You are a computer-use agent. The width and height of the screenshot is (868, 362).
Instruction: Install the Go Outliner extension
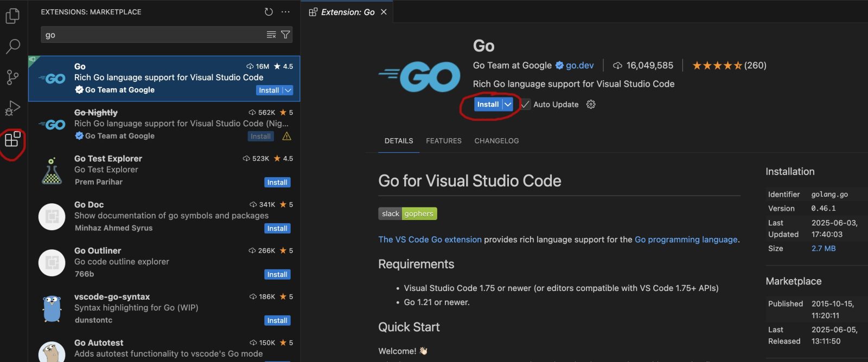(x=277, y=275)
